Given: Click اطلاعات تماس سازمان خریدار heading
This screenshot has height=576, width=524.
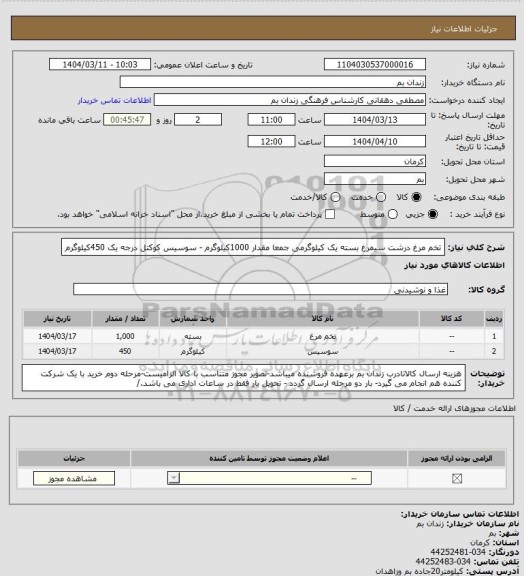Looking at the screenshot, I should click(460, 514).
